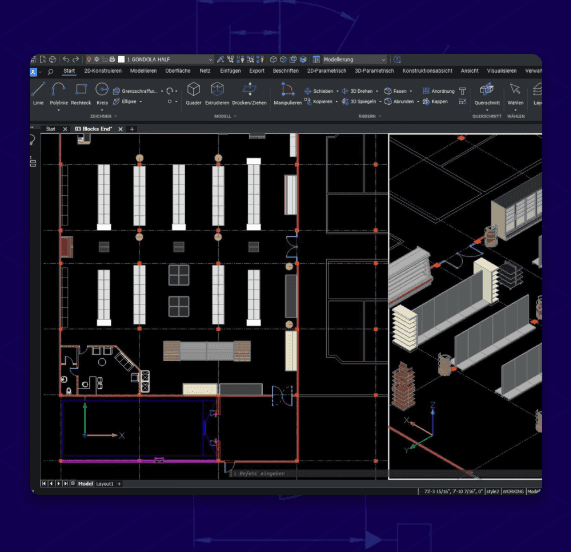Screen dimensions: 571x552
Task: Expand the ÄNDERN panel chevron
Action: [380, 116]
